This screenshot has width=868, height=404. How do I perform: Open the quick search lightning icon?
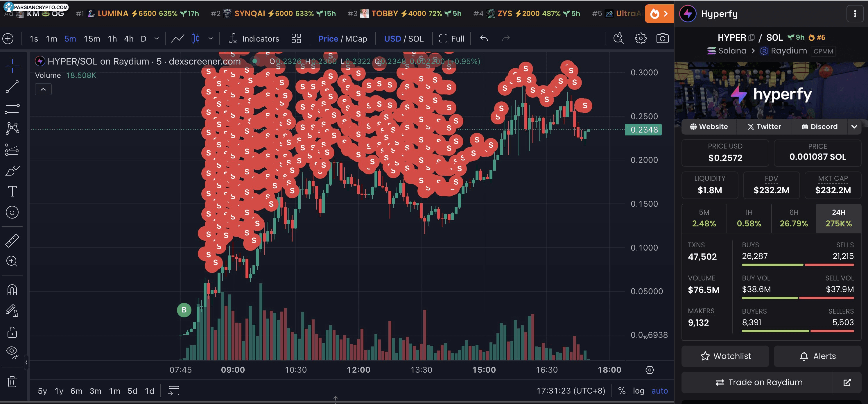(x=619, y=38)
